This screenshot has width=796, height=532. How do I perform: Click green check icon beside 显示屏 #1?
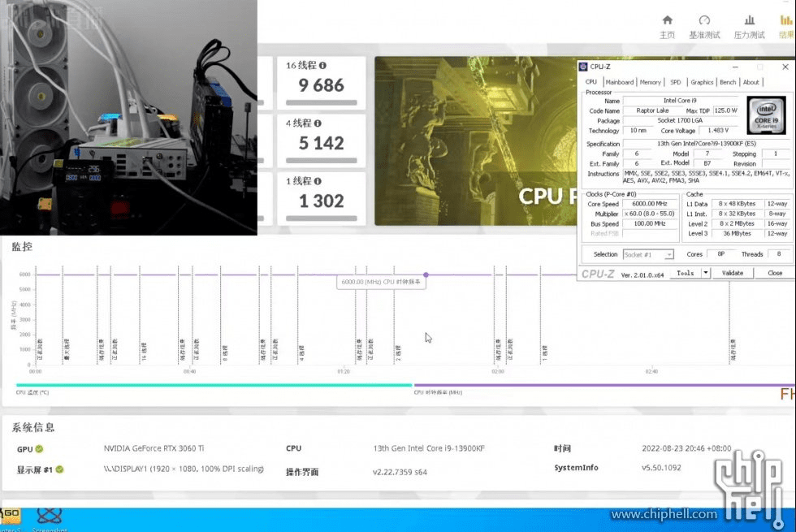(59, 469)
